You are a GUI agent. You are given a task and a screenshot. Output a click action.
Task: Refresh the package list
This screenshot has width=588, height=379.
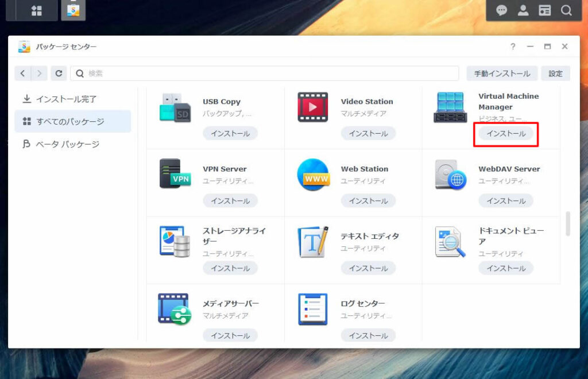click(x=59, y=73)
